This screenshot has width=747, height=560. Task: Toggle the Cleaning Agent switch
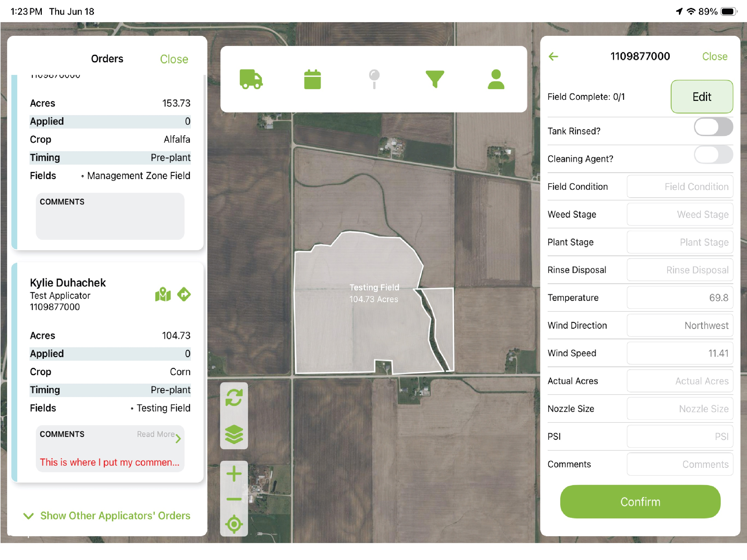[x=713, y=155]
